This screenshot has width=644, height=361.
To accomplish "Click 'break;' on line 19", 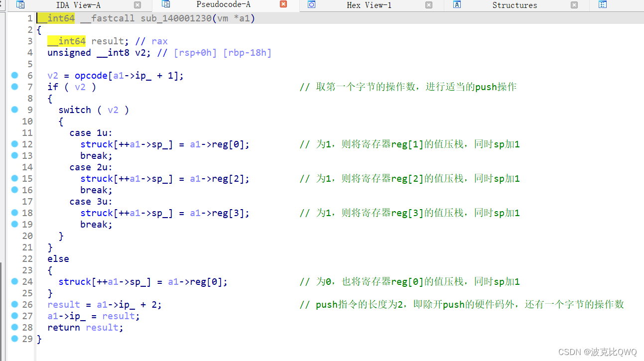I will 97,225.
